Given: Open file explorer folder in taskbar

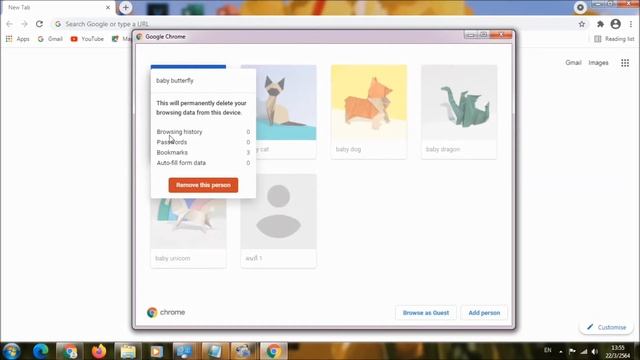Looking at the screenshot, I should 128,351.
